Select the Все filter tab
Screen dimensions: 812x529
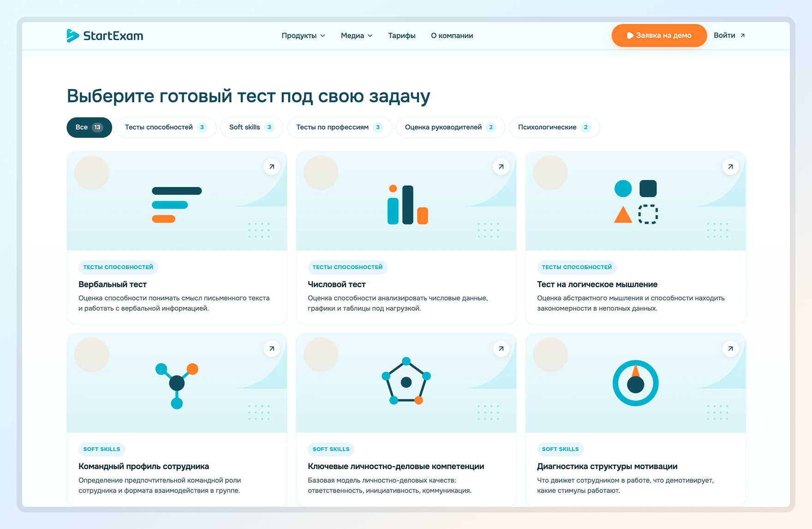(x=89, y=127)
